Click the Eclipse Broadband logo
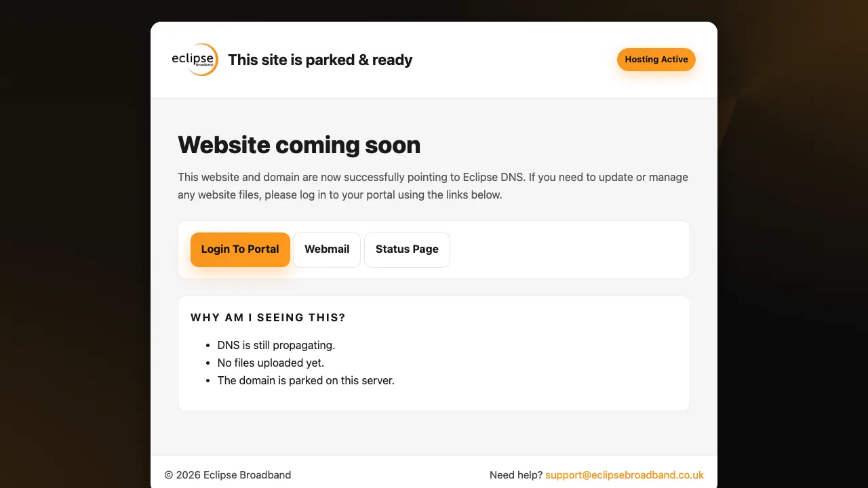 195,60
